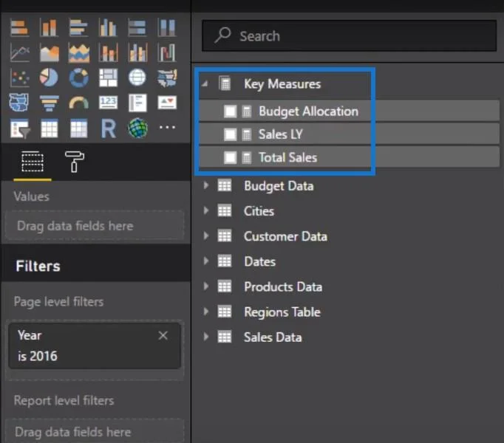Select the Total Sales measure name
Viewport: 504px width, 443px height.
click(x=288, y=158)
